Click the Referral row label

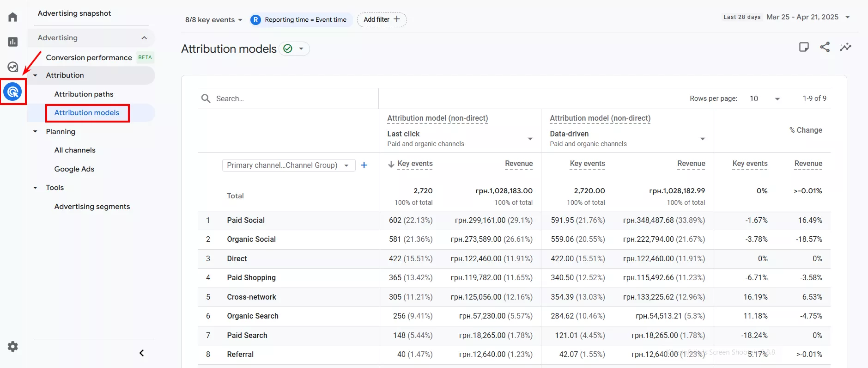click(240, 355)
